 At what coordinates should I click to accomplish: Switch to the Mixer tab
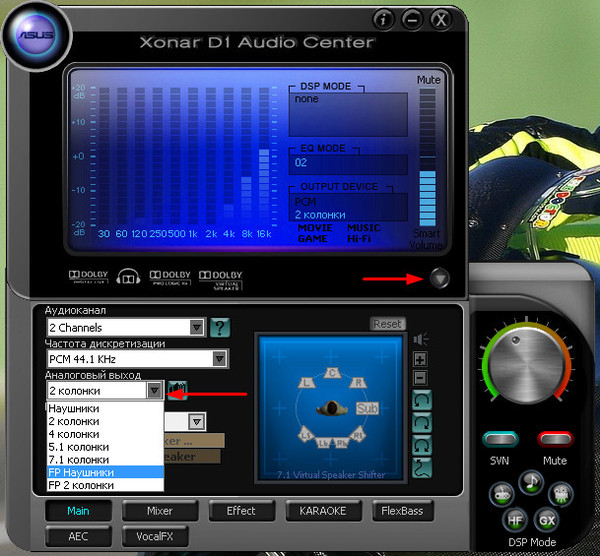click(x=160, y=511)
